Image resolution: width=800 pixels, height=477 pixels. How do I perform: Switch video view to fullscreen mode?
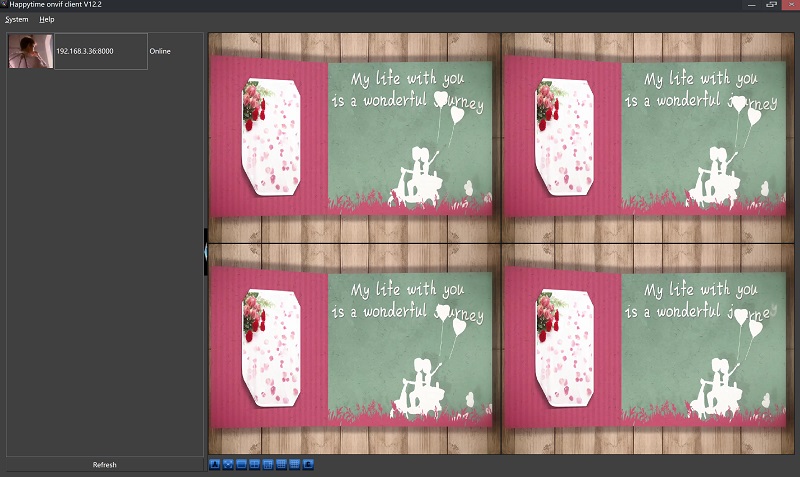point(228,464)
